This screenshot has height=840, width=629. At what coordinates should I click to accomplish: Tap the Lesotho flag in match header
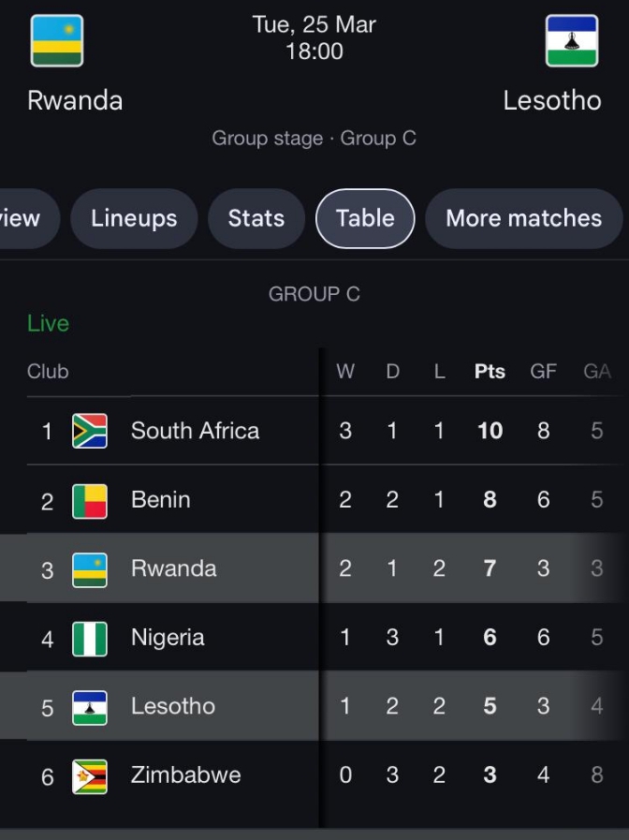[x=572, y=41]
